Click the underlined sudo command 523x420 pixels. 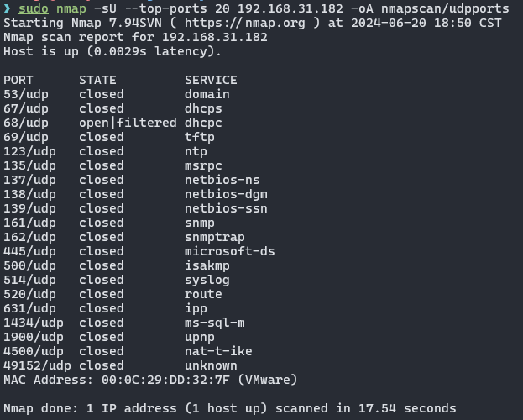[34, 8]
